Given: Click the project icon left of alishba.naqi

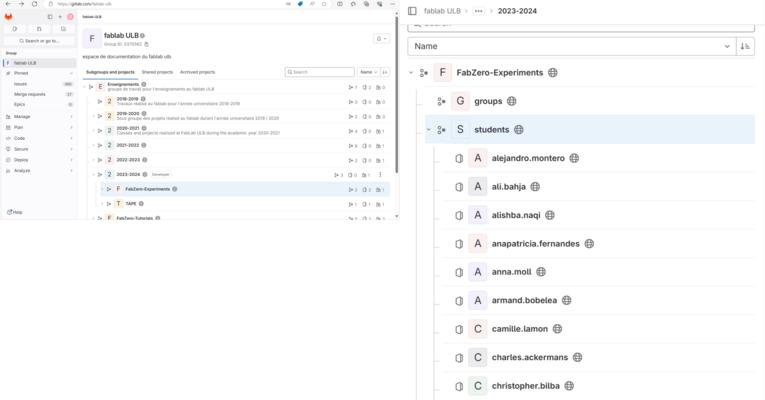Looking at the screenshot, I should (459, 215).
